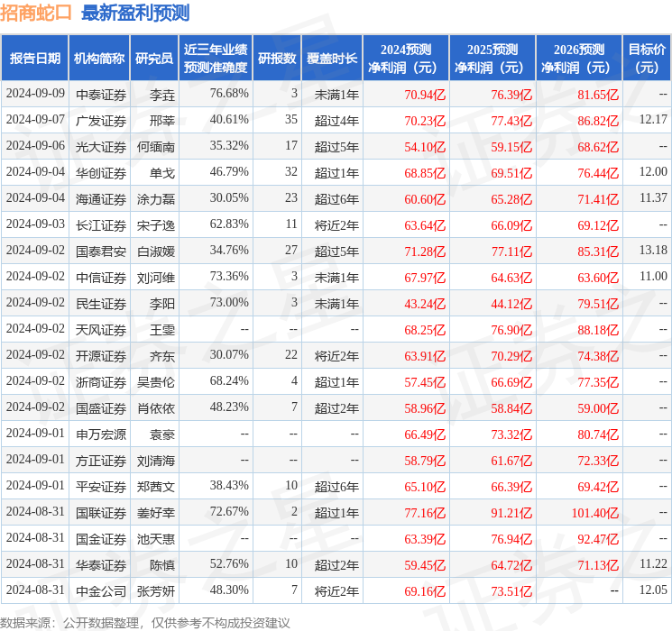Viewport: 672px width, 631px height.
Task: Click the 73.36% accuracy value
Action: [229, 276]
